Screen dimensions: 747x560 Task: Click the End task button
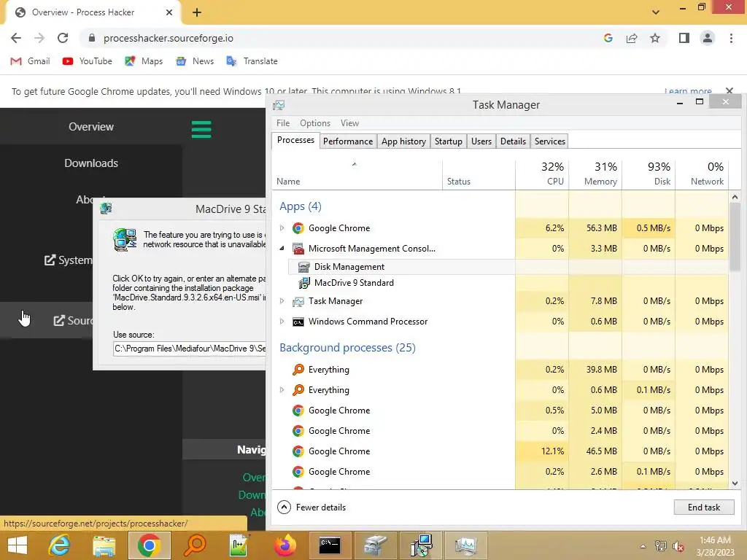click(704, 507)
